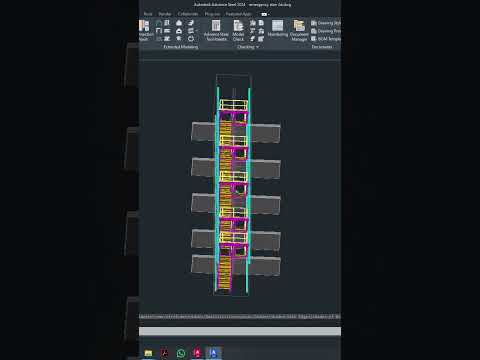Switch to the red AutoCAD taskbar icon
The height and width of the screenshot is (360, 480).
pos(197,353)
